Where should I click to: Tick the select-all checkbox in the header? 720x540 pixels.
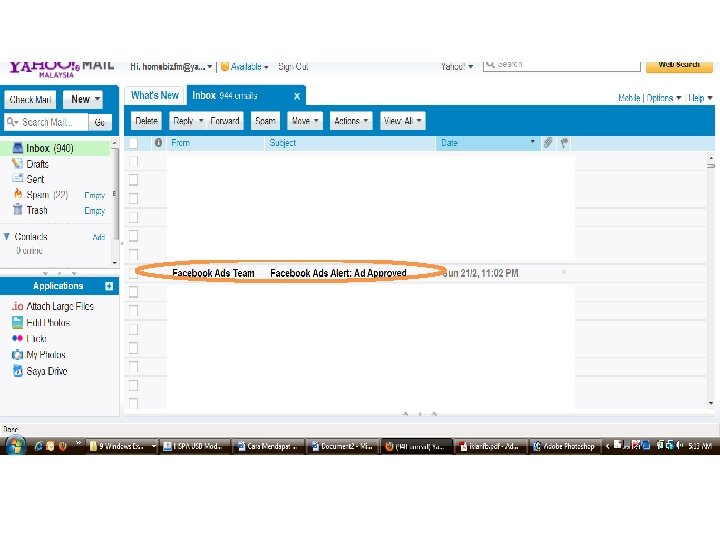pyautogui.click(x=133, y=143)
